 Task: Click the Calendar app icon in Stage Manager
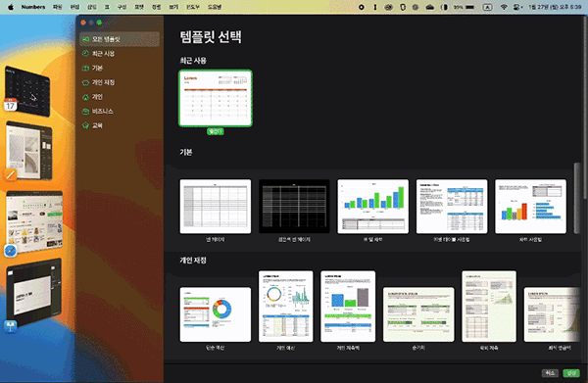[x=11, y=105]
